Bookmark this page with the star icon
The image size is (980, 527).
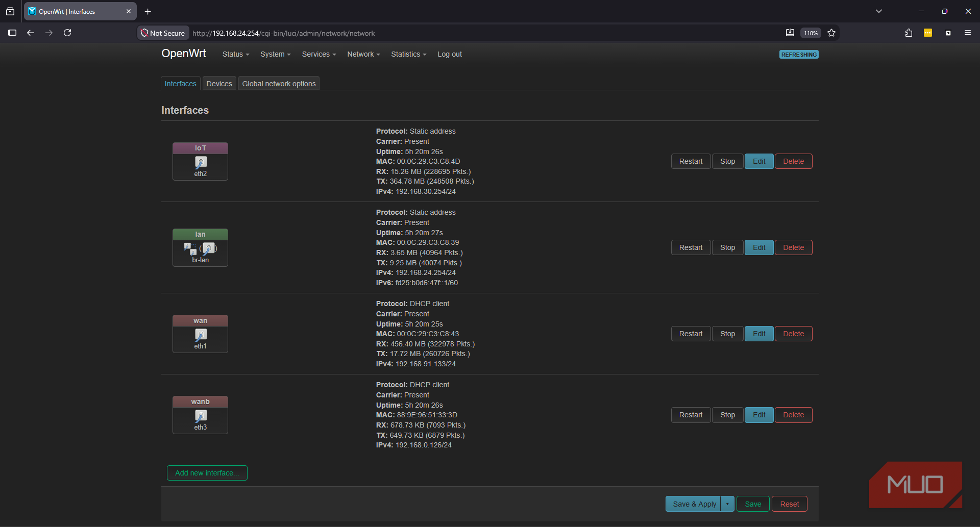point(831,33)
